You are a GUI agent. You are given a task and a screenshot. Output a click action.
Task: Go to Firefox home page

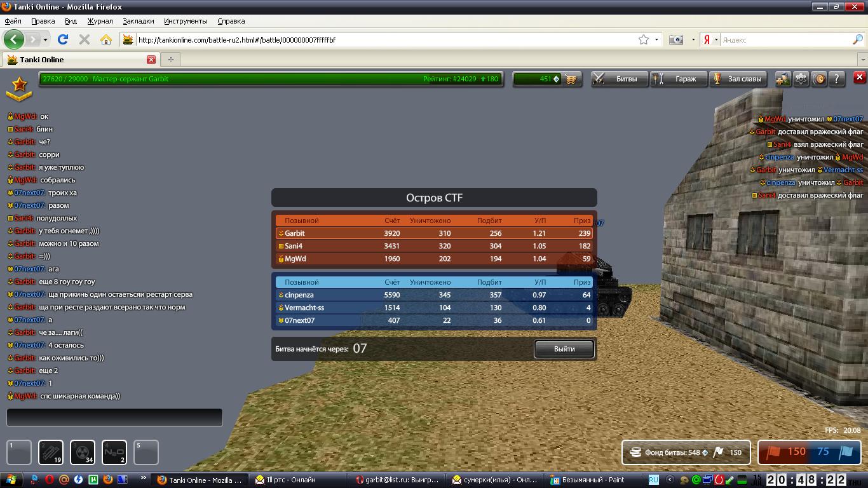coord(106,39)
